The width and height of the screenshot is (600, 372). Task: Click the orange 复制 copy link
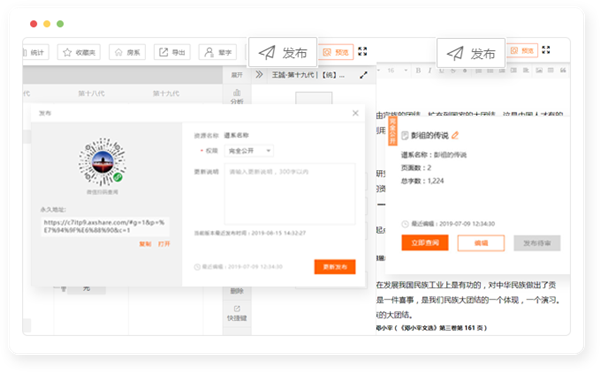coord(145,244)
